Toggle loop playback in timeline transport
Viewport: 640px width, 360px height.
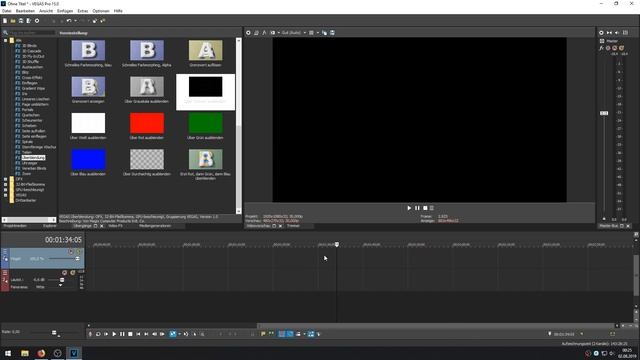98,334
